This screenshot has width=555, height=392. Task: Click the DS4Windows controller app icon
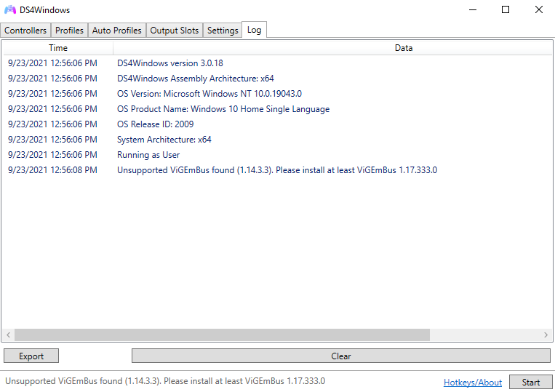10,9
